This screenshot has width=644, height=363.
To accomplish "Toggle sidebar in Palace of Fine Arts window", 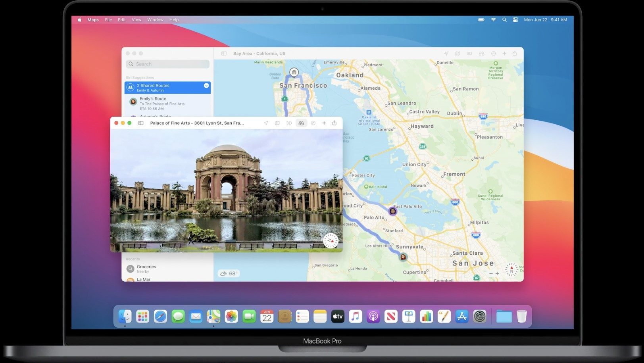I will 140,123.
